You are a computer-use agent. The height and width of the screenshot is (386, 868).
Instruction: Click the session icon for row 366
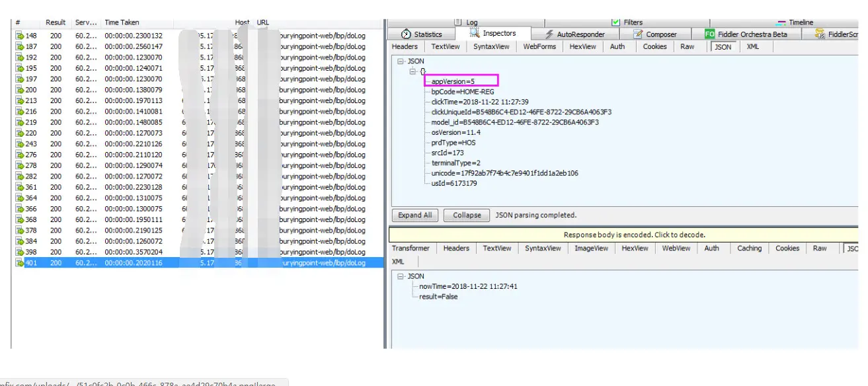pos(20,209)
